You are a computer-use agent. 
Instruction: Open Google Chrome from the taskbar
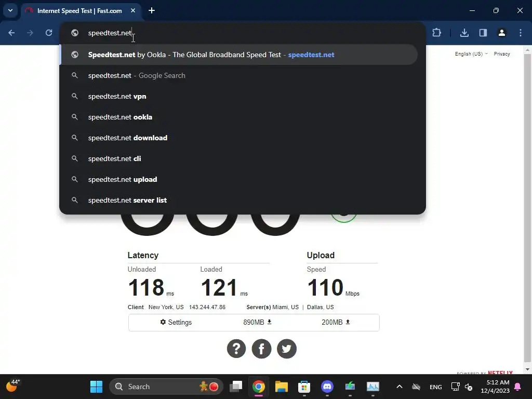(259, 387)
